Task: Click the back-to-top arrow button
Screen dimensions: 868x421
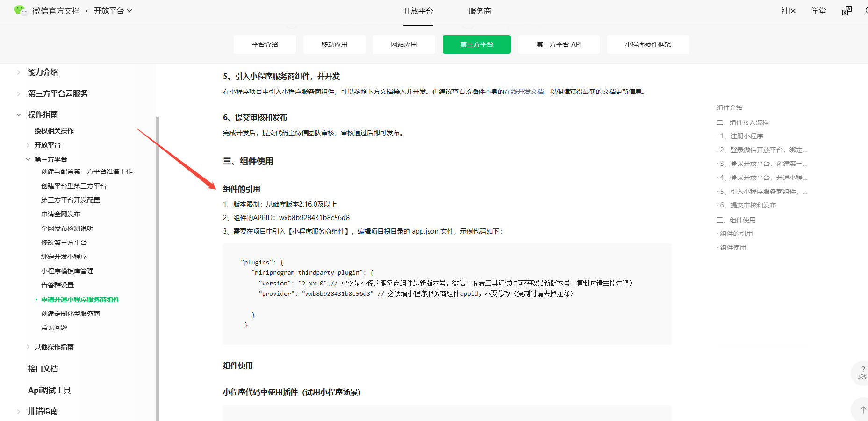Action: (862, 409)
